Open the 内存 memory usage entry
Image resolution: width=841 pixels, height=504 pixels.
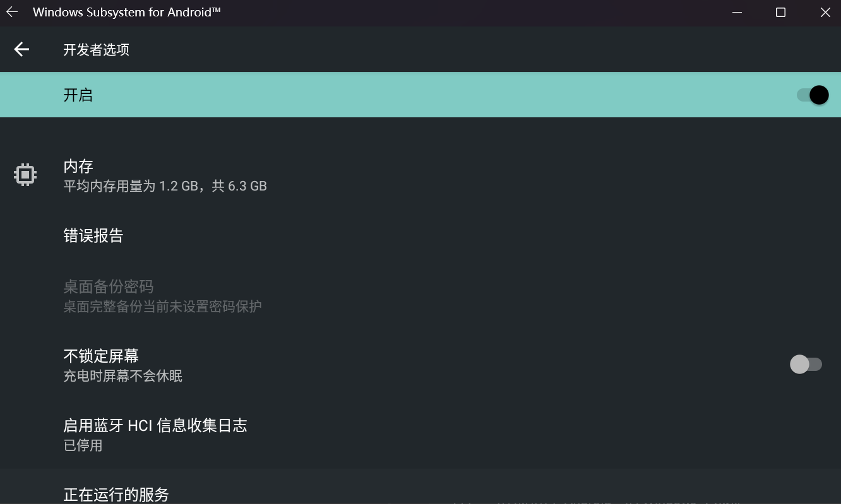click(420, 175)
